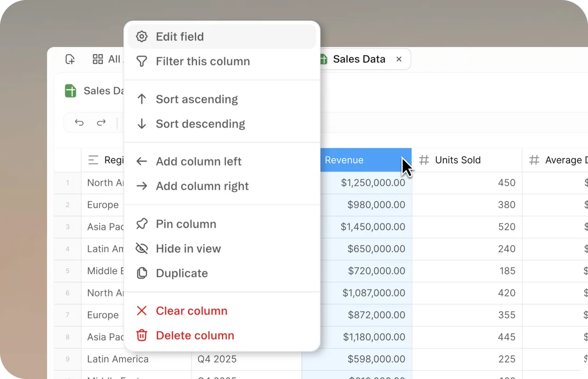
Task: Close the Sales Data tab
Action: click(x=399, y=59)
